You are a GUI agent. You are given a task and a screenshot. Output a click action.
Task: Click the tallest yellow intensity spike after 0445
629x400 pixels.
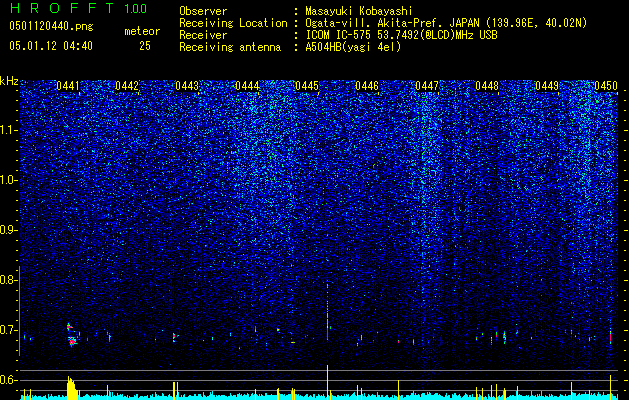[x=327, y=382]
